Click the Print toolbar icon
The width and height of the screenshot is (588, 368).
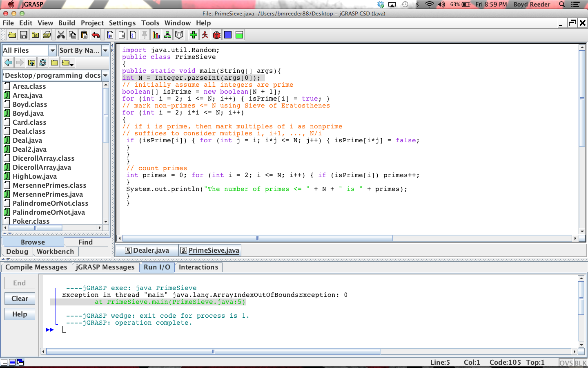tap(47, 35)
